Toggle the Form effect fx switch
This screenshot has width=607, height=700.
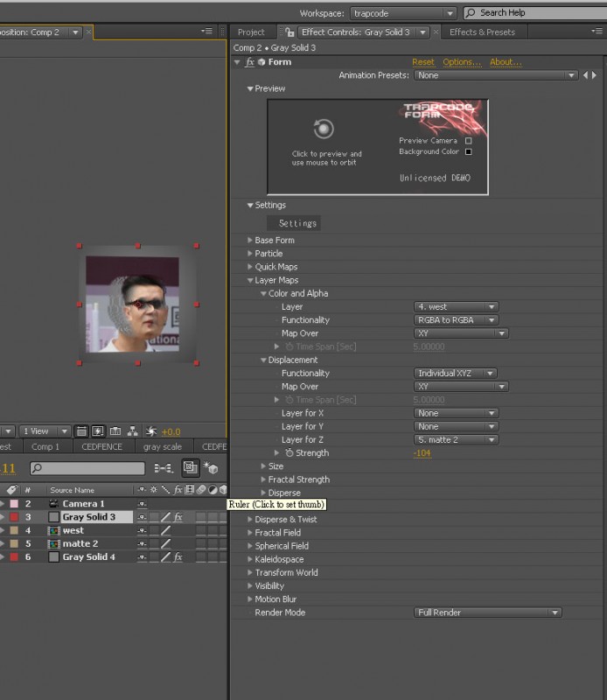(249, 62)
